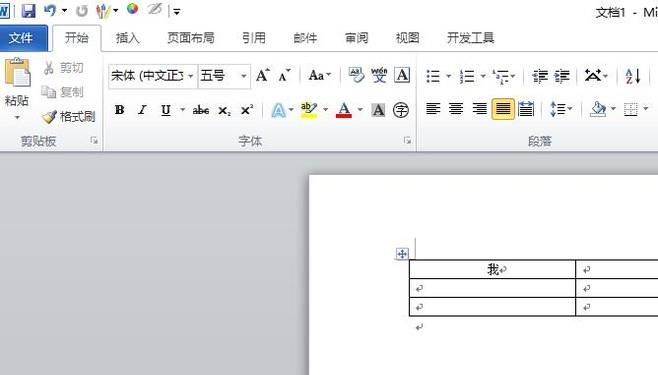Screen dimensions: 658x375
Task: Align text right
Action: click(479, 109)
